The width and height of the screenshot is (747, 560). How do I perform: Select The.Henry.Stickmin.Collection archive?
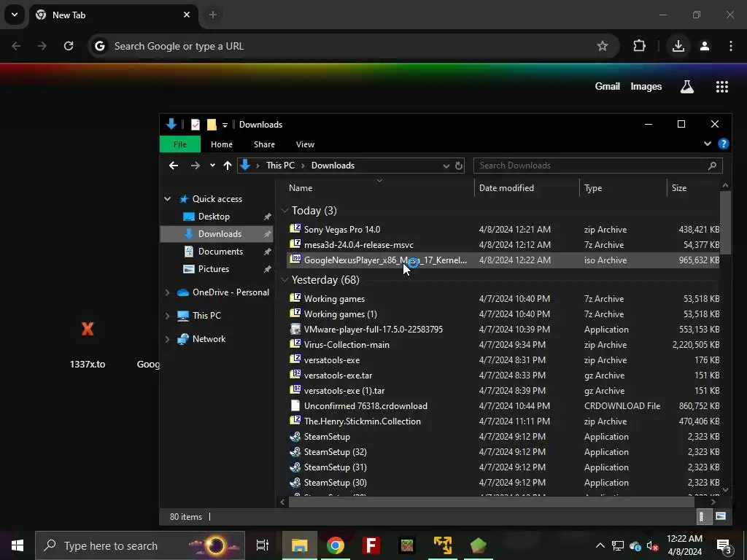pyautogui.click(x=503, y=421)
